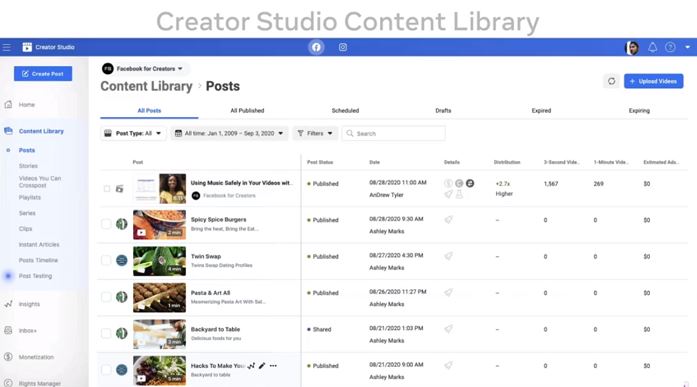This screenshot has width=697, height=387.
Task: Click the Upload Videos button
Action: pyautogui.click(x=653, y=81)
